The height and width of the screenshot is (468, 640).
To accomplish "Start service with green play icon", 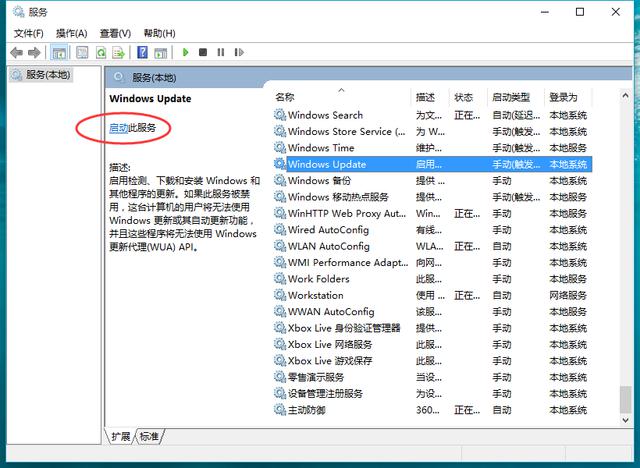I will [x=185, y=52].
